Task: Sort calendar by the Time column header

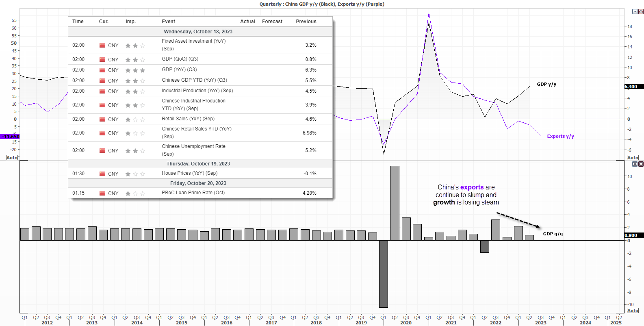Action: [78, 22]
